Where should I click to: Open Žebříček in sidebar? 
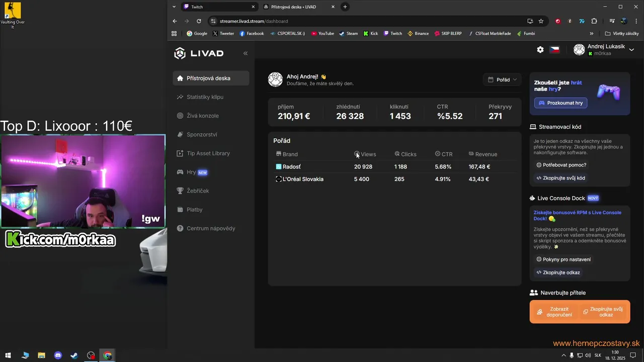tap(193, 191)
